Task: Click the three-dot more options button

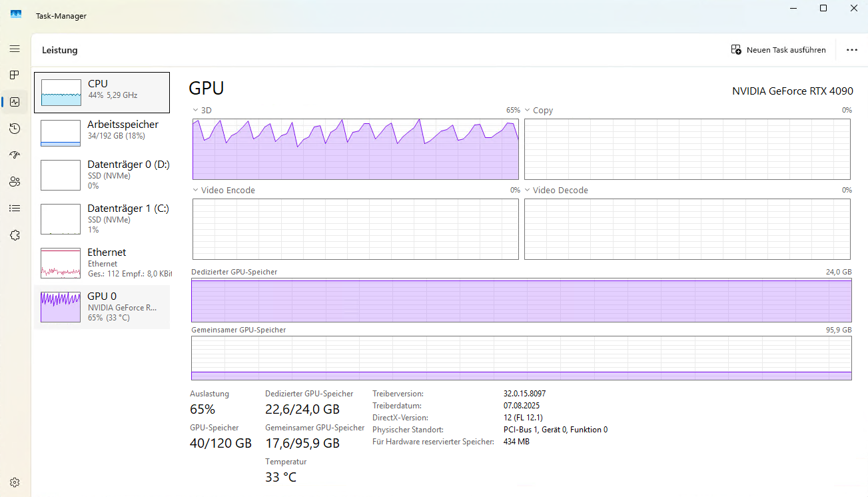Action: tap(851, 50)
